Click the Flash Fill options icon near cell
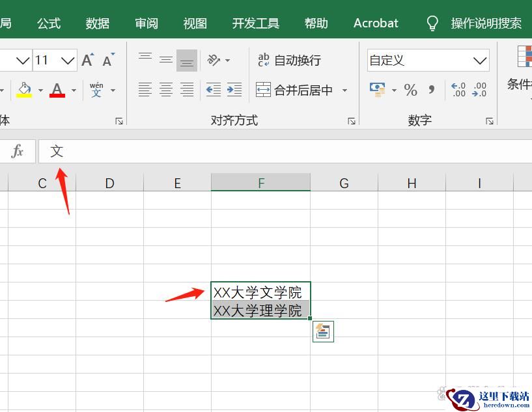Viewport: 532px width, 412px height. tap(323, 331)
